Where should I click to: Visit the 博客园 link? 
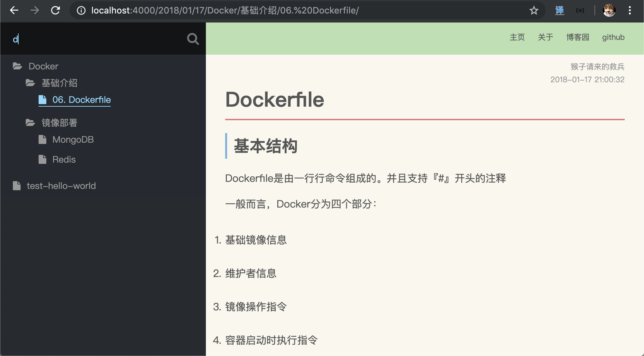click(578, 37)
